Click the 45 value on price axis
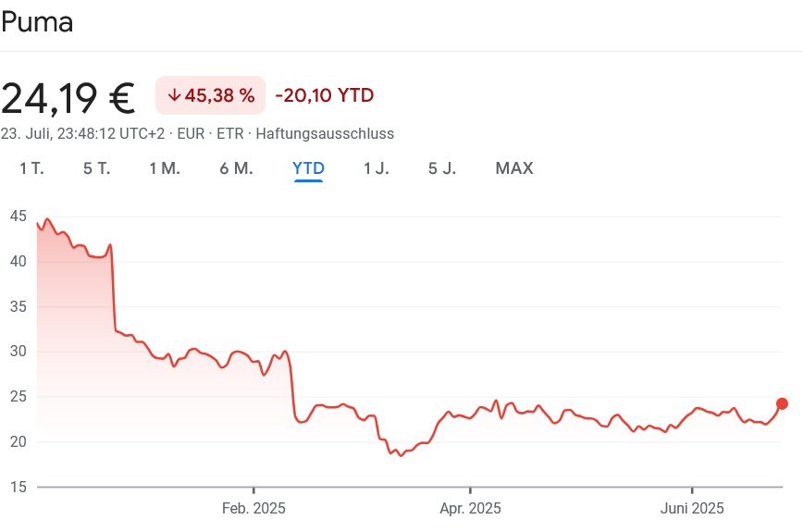Viewport: 803px width, 532px height. 19,216
